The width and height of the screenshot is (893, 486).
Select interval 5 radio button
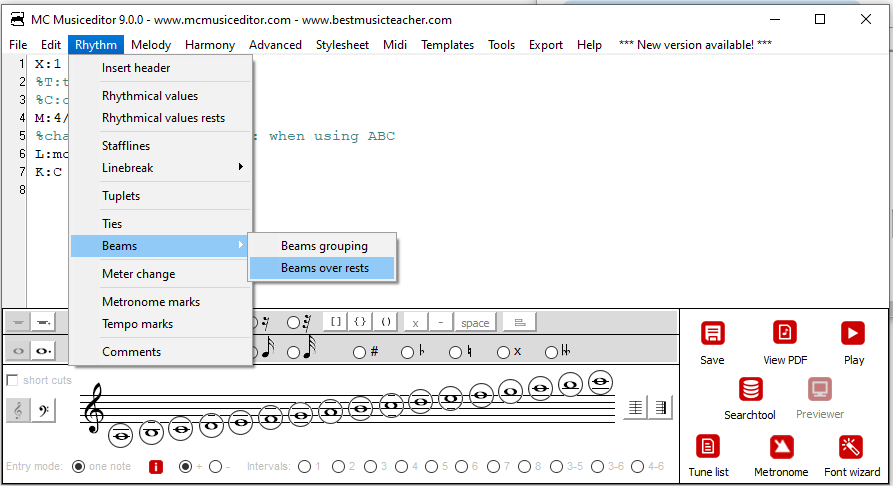(432, 467)
